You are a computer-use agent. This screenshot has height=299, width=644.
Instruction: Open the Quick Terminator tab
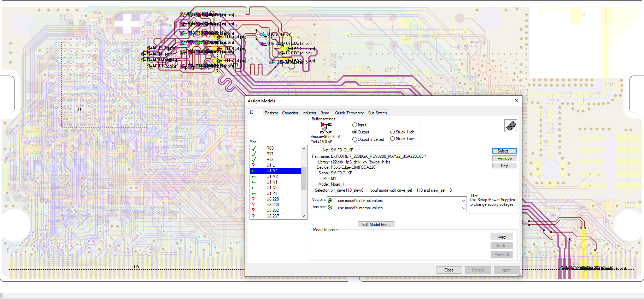pos(349,113)
